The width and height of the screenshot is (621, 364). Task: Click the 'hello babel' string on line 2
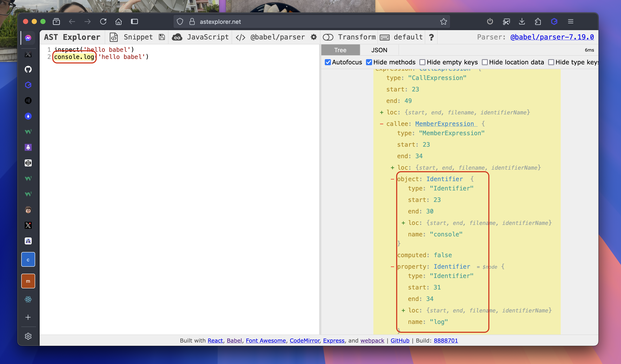[121, 57]
